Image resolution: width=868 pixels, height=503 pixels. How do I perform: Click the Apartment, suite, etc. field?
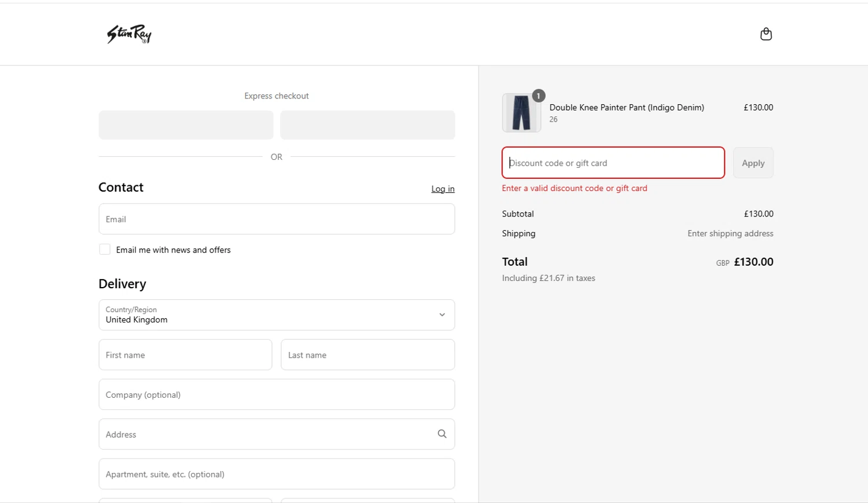pyautogui.click(x=277, y=474)
